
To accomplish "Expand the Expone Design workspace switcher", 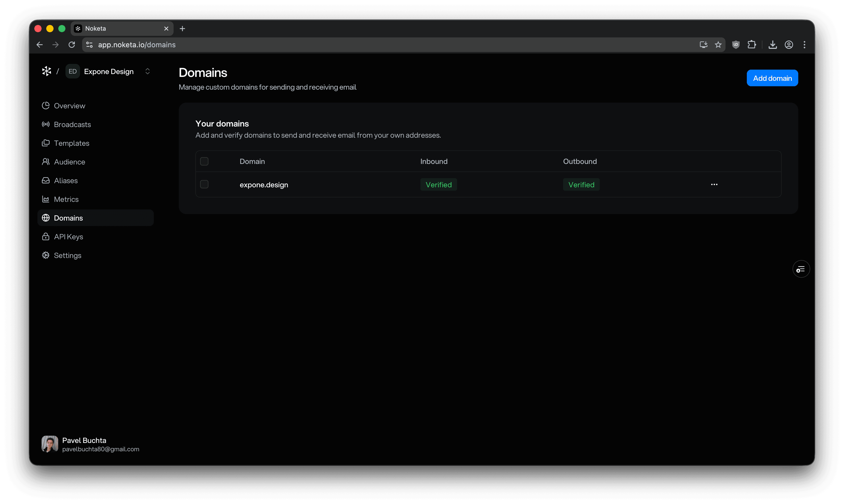I will [147, 71].
